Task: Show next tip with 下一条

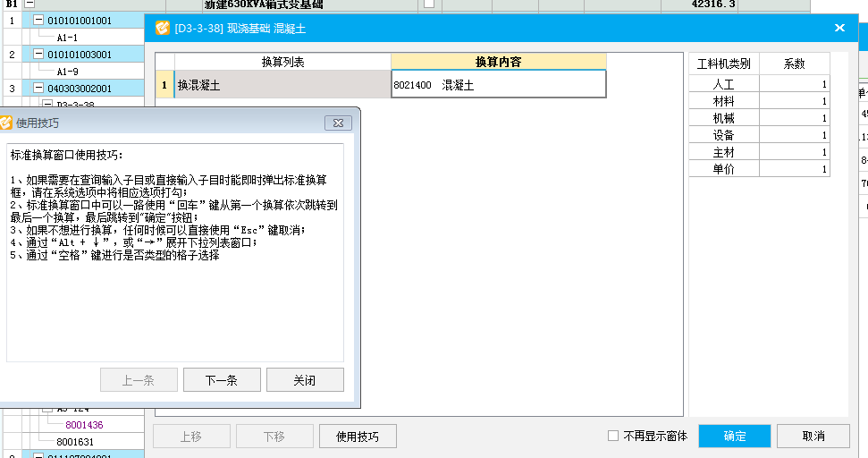Action: coord(222,380)
